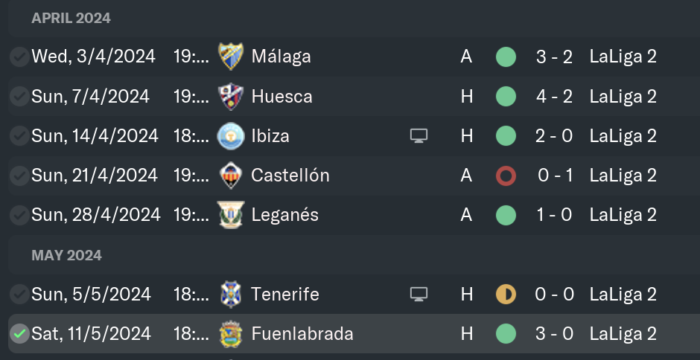700x360 pixels.
Task: Click the Tenerife club crest
Action: (231, 294)
